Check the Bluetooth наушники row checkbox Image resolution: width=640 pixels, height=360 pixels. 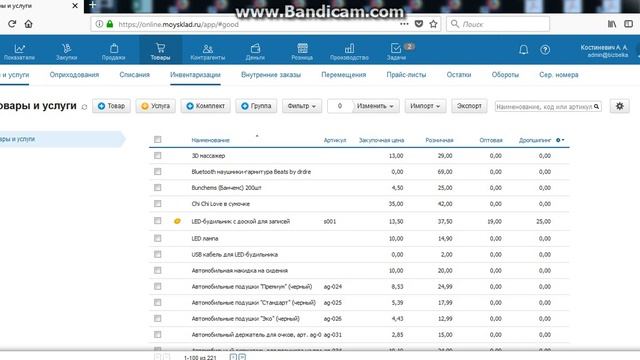(x=158, y=171)
